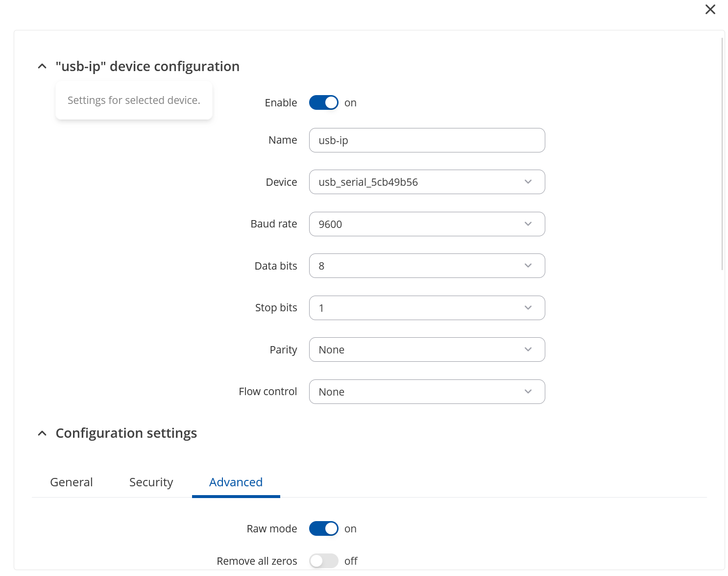Screen dimensions: 728x576
Task: Click the Flow control chevron arrow
Action: point(528,392)
